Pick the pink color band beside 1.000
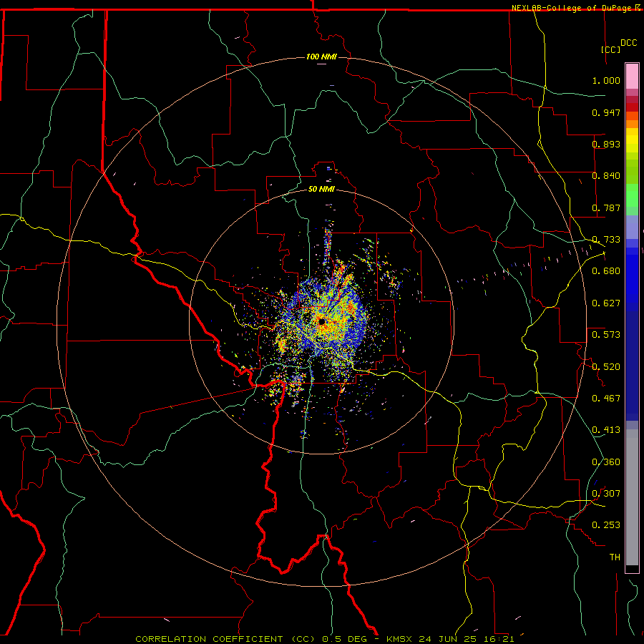 click(x=632, y=77)
